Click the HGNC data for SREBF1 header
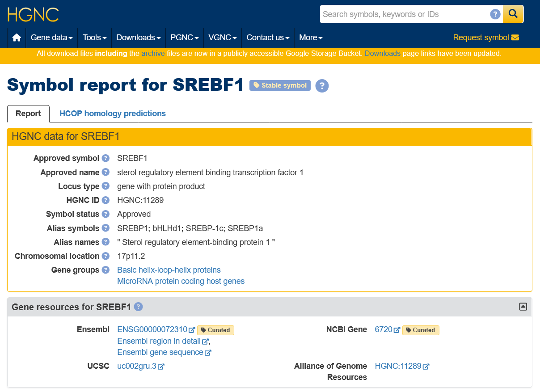540x392 pixels. [270, 137]
